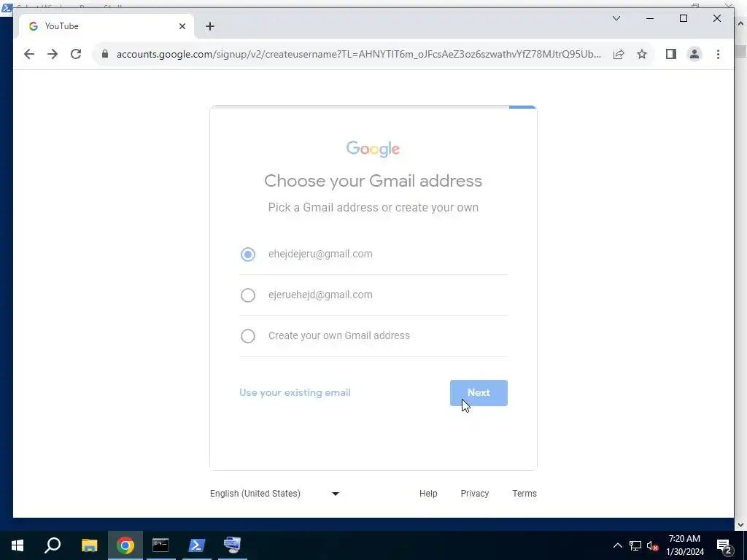Screen dimensions: 747x560
Task: Open a new tab with plus button
Action: click(209, 27)
